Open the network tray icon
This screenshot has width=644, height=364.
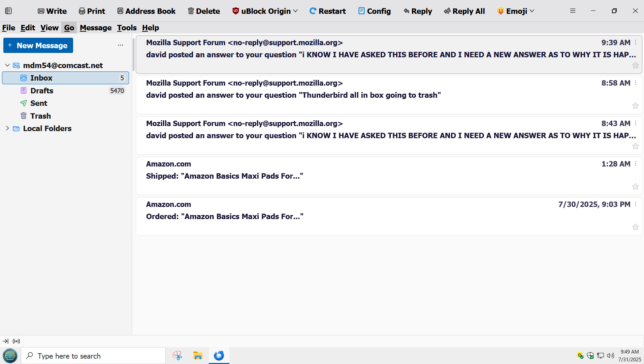[x=600, y=356]
